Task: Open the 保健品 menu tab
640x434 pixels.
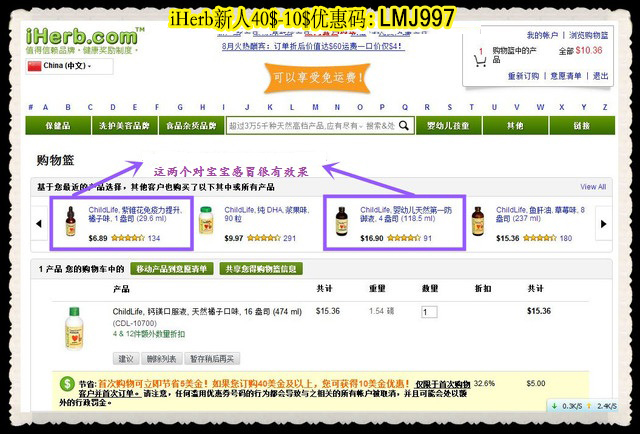Action: click(x=59, y=126)
